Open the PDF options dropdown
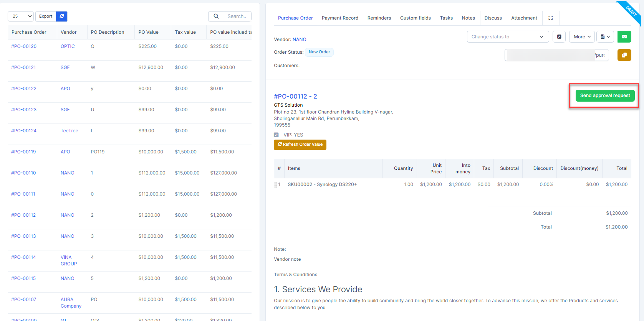 605,37
